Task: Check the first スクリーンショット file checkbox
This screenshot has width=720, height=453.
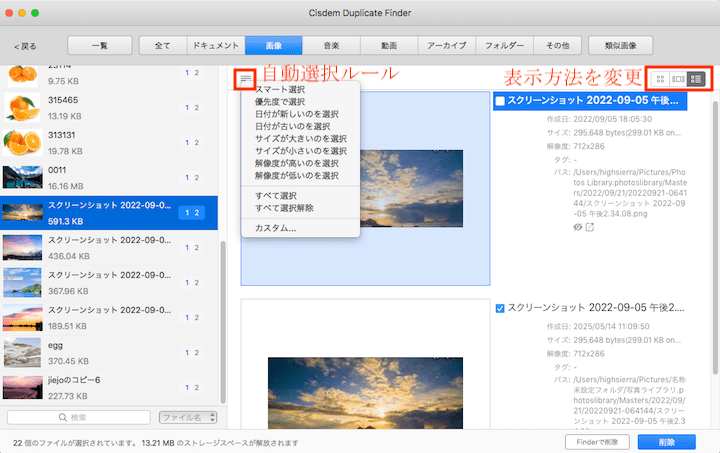Action: coord(500,101)
